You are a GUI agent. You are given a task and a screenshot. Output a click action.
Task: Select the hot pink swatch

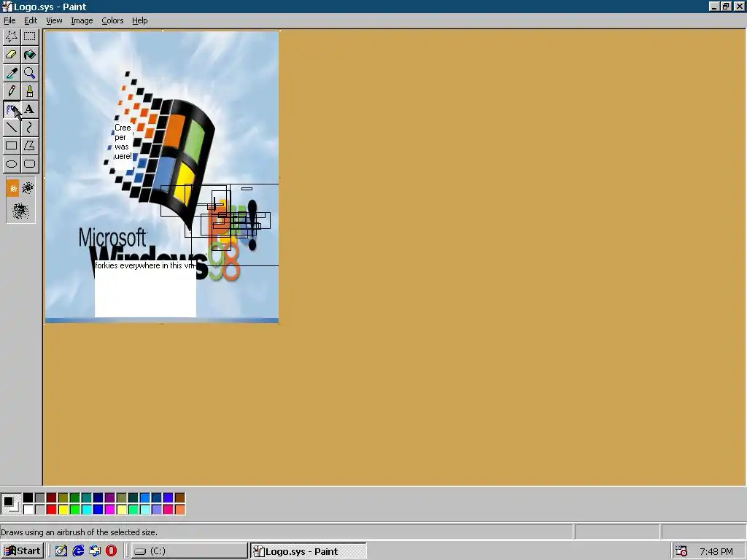click(169, 510)
